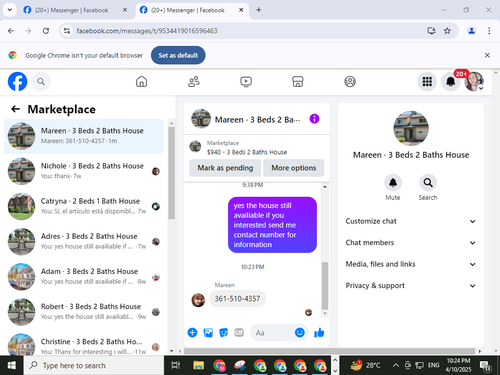Image resolution: width=500 pixels, height=375 pixels.
Task: Attach a photo file in composer
Action: click(x=208, y=332)
